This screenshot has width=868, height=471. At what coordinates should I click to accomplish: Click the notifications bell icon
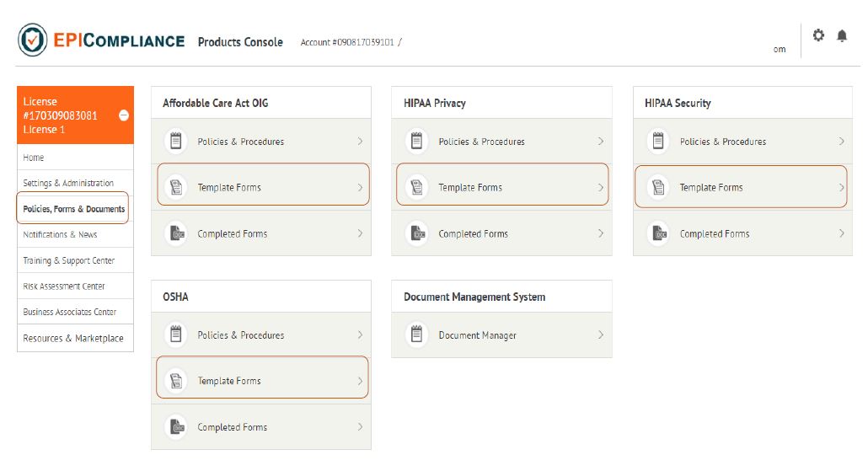click(842, 35)
